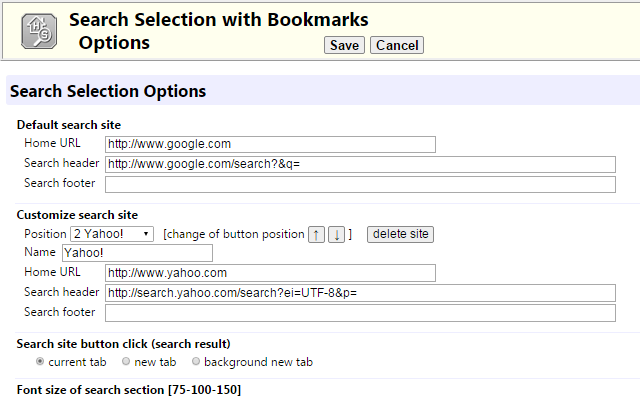Click the Position label
Viewport: 640px width, 400px height.
45,234
